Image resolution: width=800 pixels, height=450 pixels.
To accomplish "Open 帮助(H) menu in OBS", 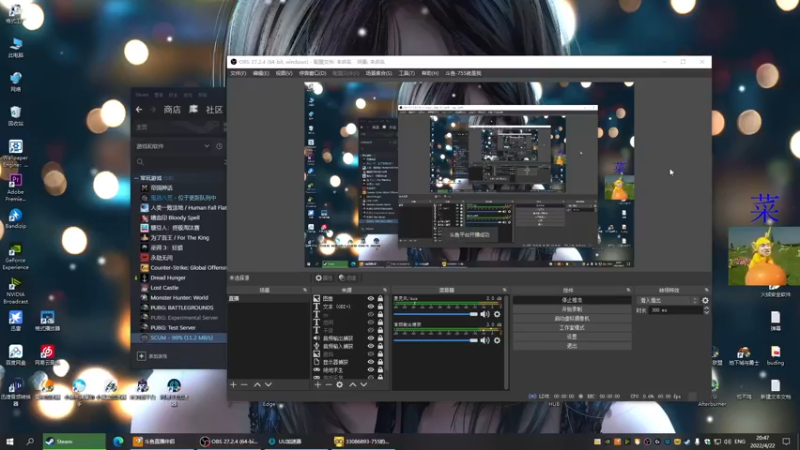I will tap(430, 73).
